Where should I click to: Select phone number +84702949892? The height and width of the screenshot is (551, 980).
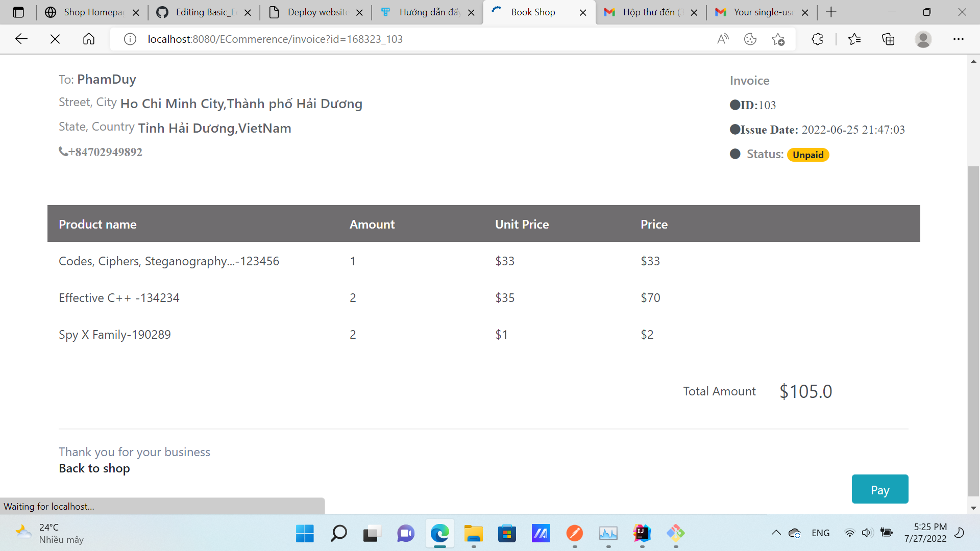105,152
